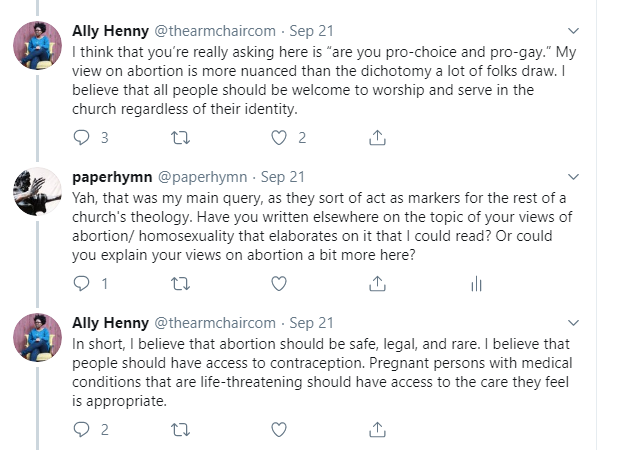Open paperhymn's profile picture
Viewport: 617px width, 450px height.
tap(37, 191)
